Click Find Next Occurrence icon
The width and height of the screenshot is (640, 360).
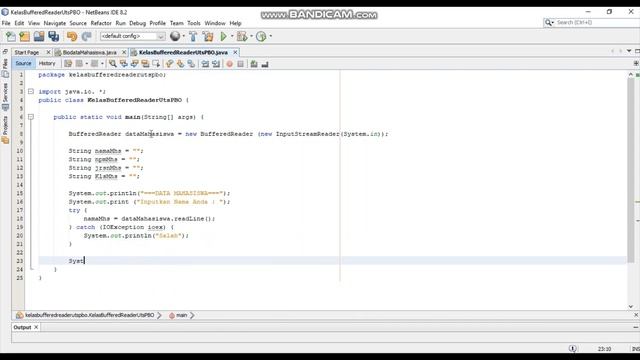(x=134, y=64)
